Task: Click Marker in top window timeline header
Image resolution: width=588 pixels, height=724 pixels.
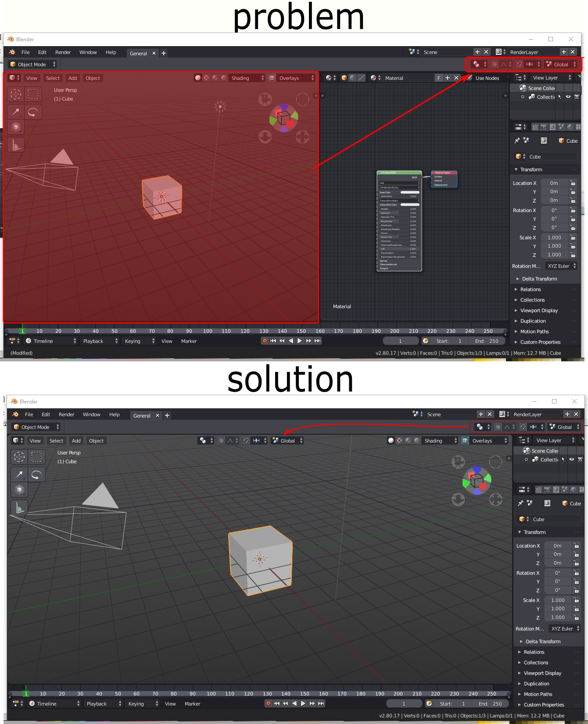Action: click(189, 341)
